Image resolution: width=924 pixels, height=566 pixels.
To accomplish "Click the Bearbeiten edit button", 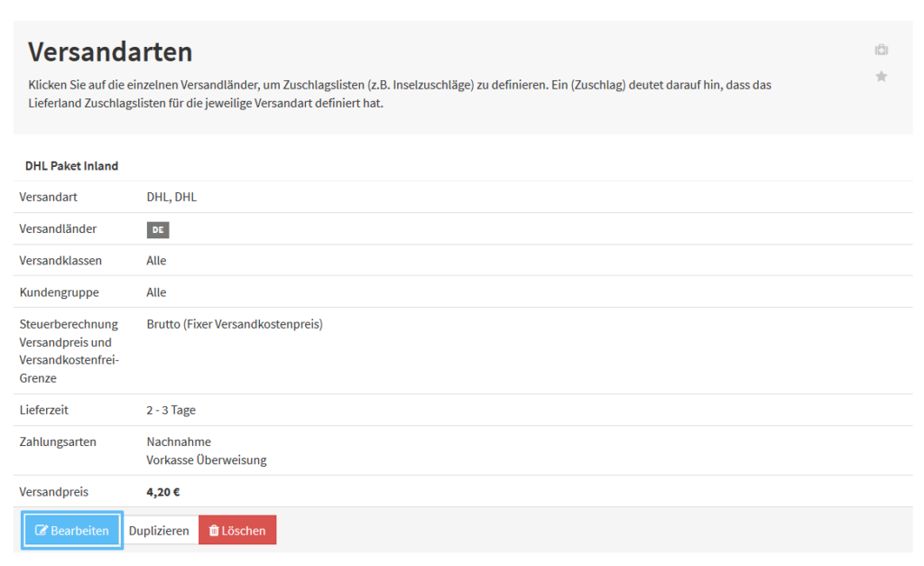I will coord(72,531).
